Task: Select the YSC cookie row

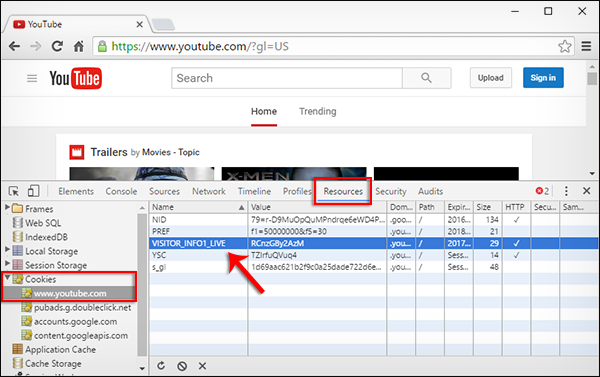Action: (x=373, y=255)
